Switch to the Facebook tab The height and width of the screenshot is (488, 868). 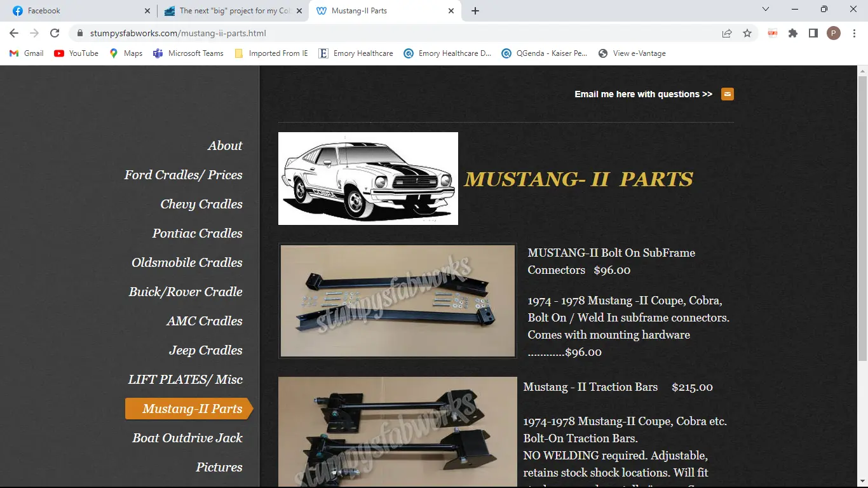click(x=79, y=11)
